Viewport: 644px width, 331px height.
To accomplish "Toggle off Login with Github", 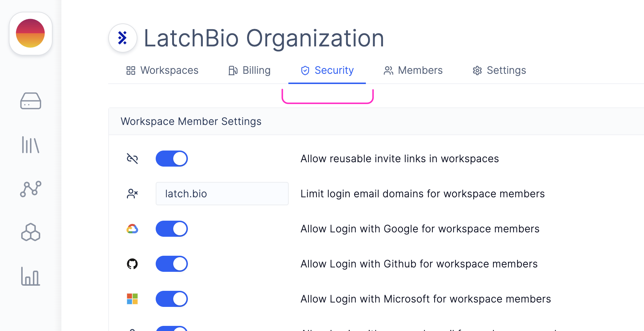I will 172,264.
